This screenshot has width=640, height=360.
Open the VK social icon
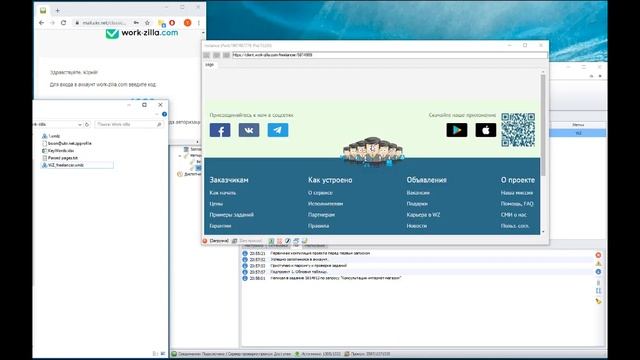[249, 130]
